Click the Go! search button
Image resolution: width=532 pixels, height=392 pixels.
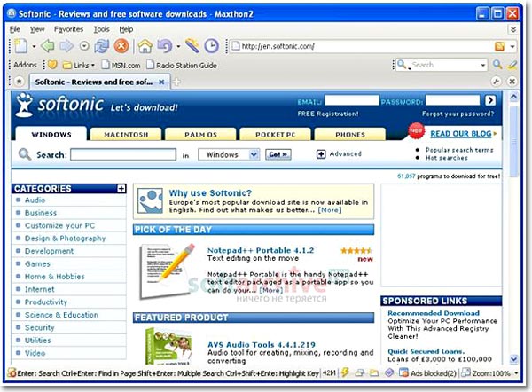(278, 154)
